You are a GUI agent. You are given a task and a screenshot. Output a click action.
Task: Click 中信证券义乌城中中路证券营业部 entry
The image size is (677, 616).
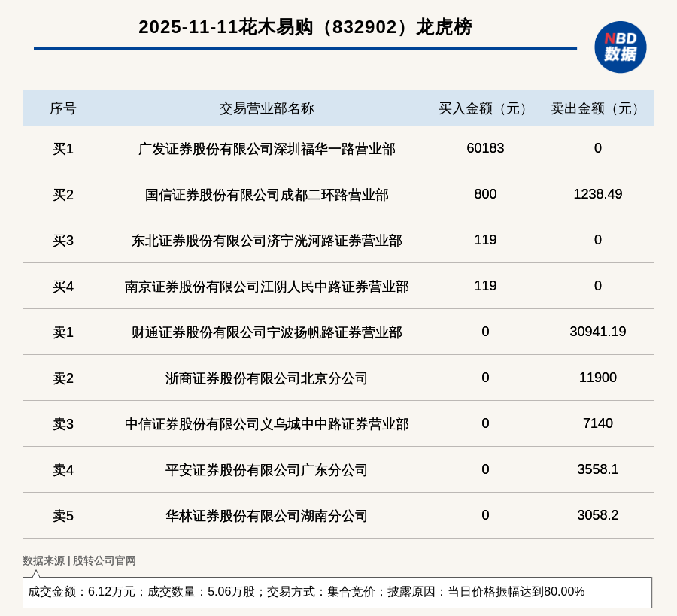266,424
